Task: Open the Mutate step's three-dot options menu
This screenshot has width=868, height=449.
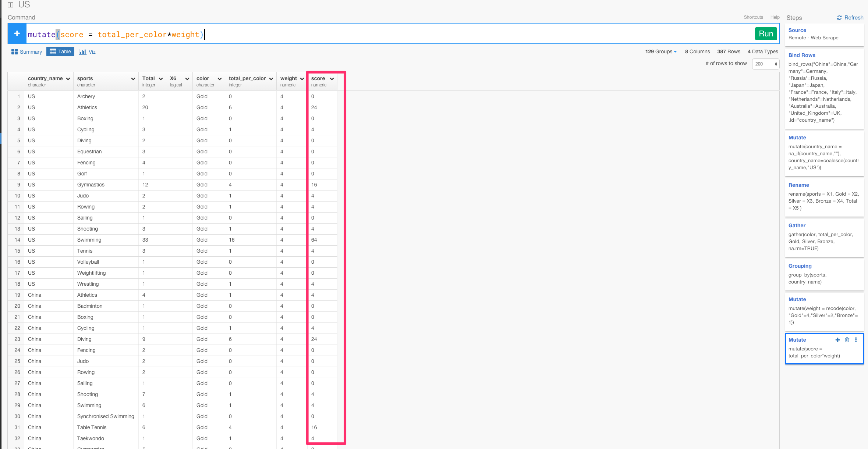Action: click(x=856, y=340)
